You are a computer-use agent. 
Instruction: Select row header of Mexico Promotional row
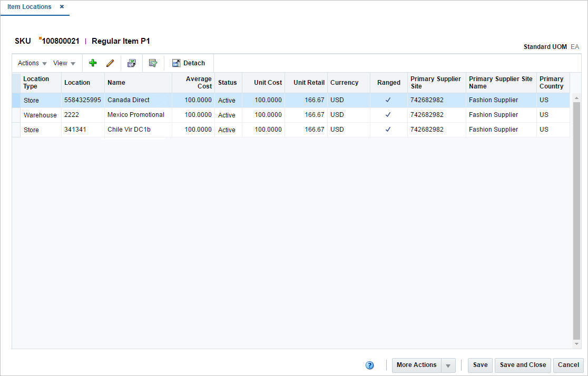[16, 115]
